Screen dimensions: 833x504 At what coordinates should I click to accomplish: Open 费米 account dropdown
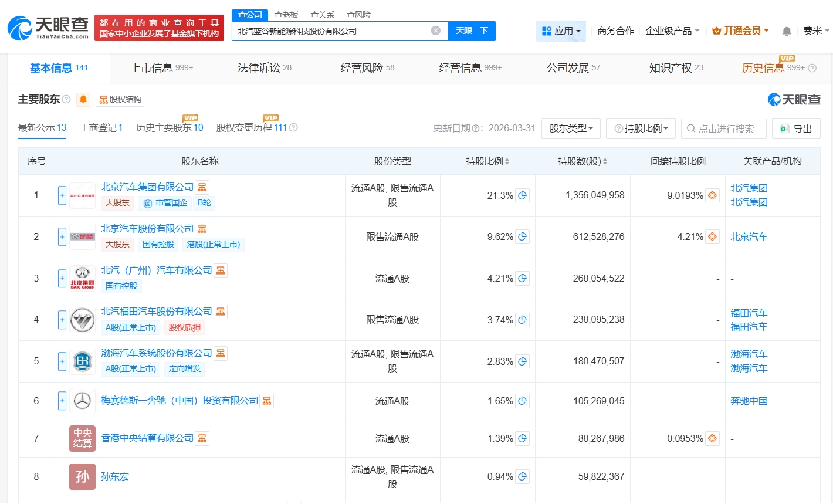click(816, 31)
